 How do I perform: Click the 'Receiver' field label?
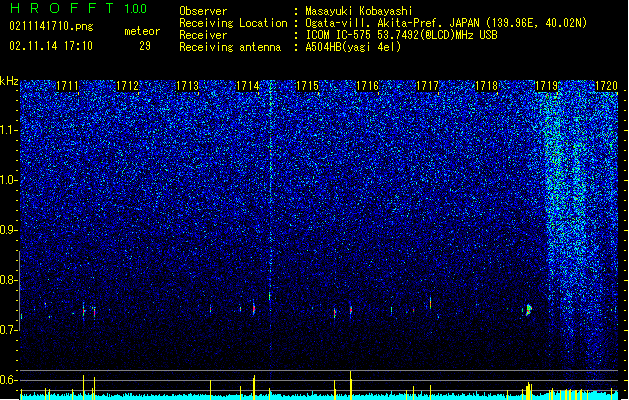click(203, 35)
